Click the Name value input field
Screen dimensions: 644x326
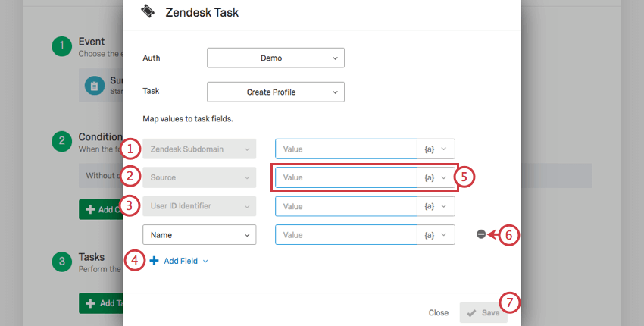coord(346,235)
